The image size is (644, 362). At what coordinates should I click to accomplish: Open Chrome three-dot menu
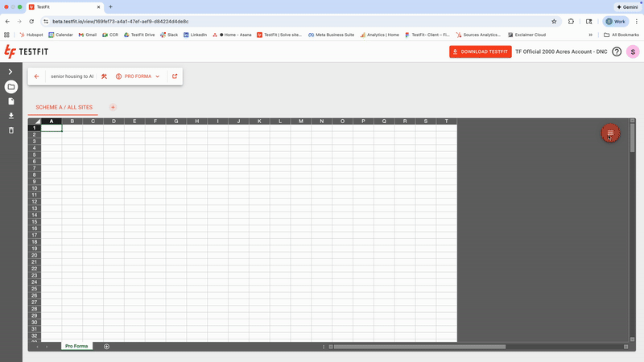pyautogui.click(x=637, y=22)
